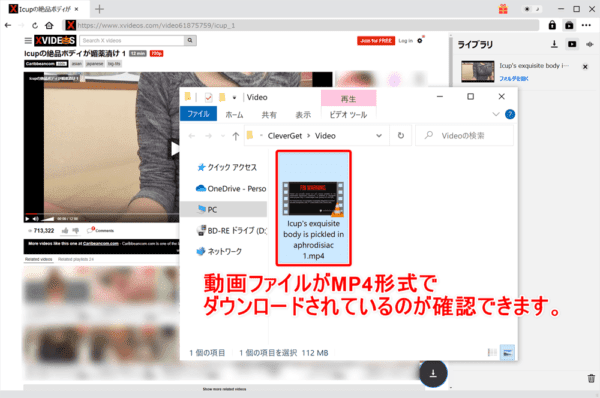Select the Related playlists tab

(x=76, y=259)
